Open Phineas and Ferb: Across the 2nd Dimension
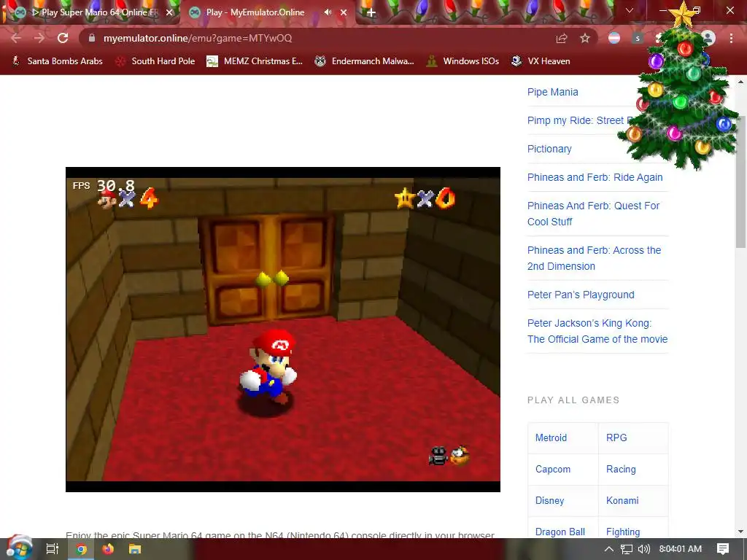This screenshot has width=747, height=560. [594, 258]
